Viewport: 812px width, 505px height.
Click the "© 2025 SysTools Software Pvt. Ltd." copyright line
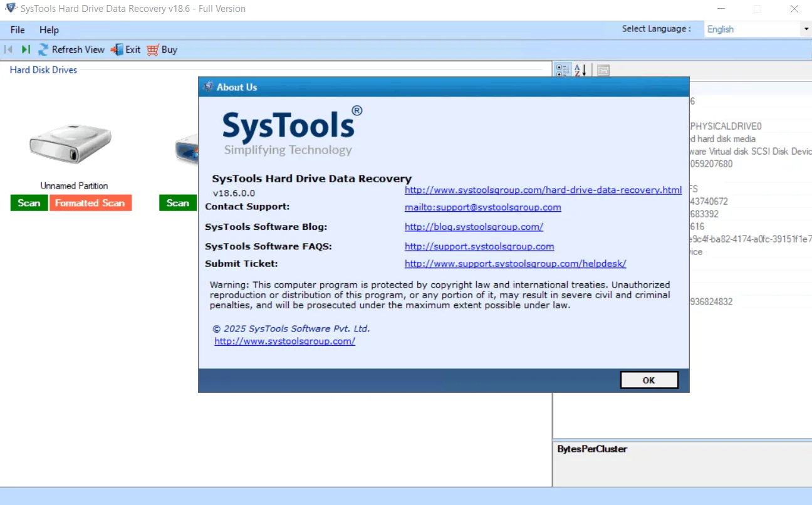(291, 329)
